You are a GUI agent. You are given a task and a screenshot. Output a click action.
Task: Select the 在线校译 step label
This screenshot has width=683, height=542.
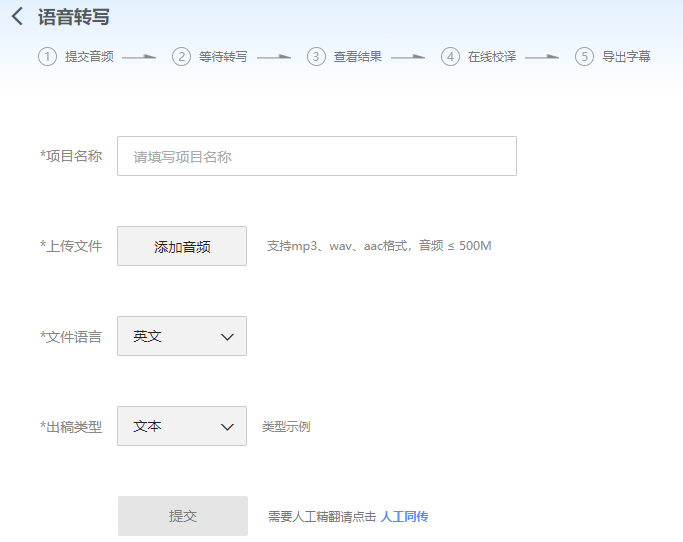(492, 57)
